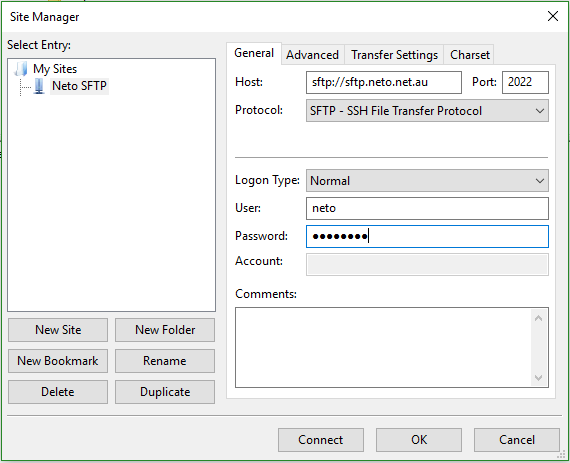Click the New Site button

(58, 330)
